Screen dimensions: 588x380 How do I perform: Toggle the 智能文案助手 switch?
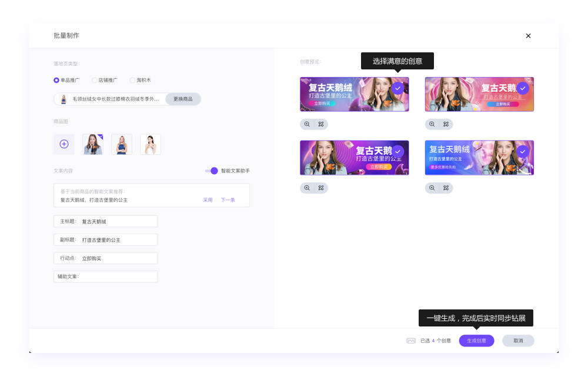coord(212,171)
